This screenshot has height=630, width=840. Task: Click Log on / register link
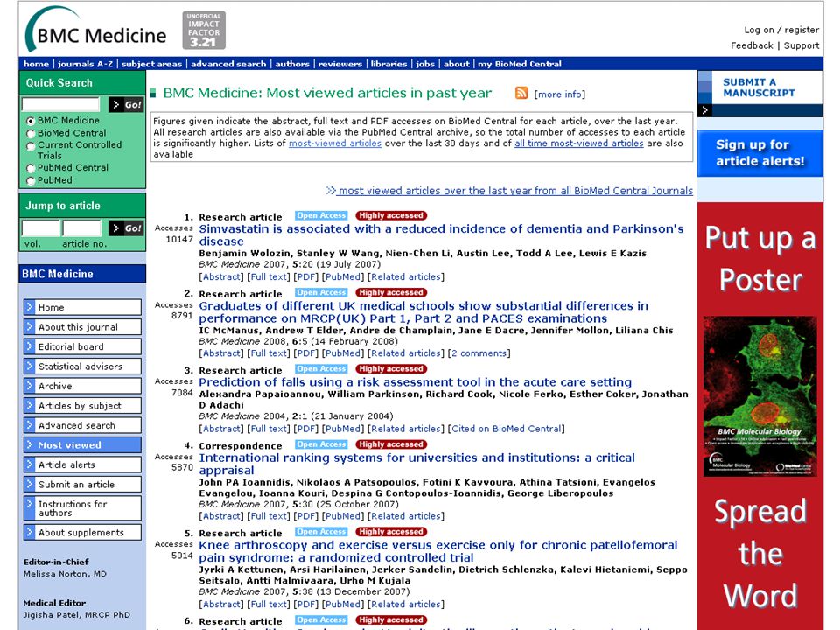[781, 30]
